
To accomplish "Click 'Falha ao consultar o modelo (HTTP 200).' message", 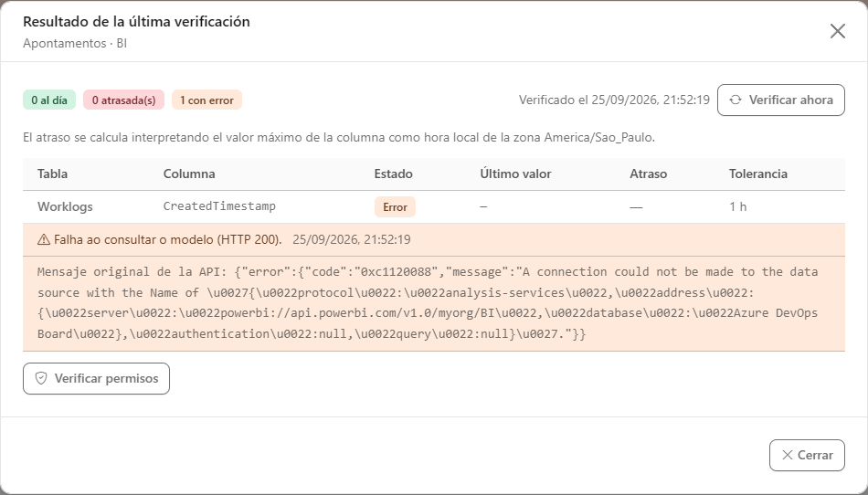I will [x=168, y=239].
